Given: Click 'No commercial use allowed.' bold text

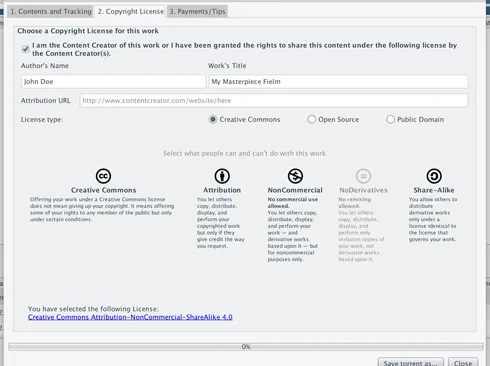Looking at the screenshot, I should (x=293, y=203).
